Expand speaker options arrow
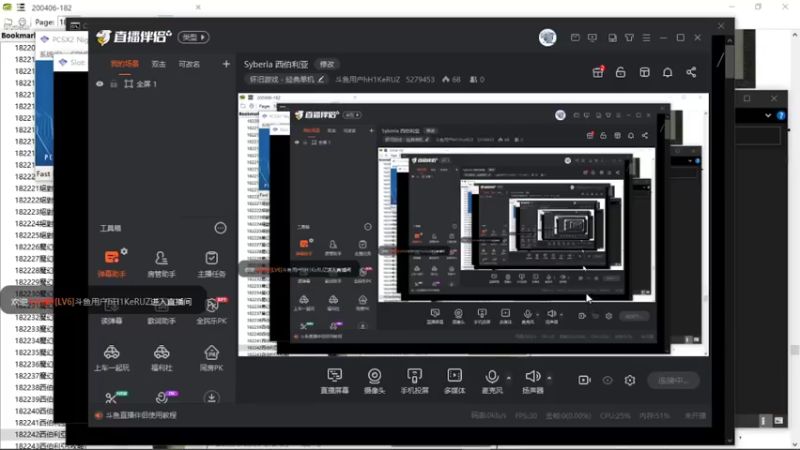The image size is (800, 450). click(x=549, y=378)
